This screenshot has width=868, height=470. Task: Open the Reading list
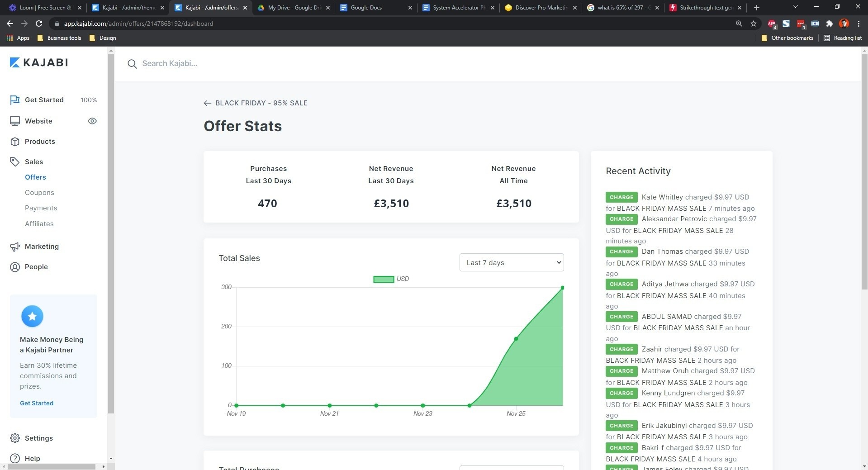tap(843, 38)
